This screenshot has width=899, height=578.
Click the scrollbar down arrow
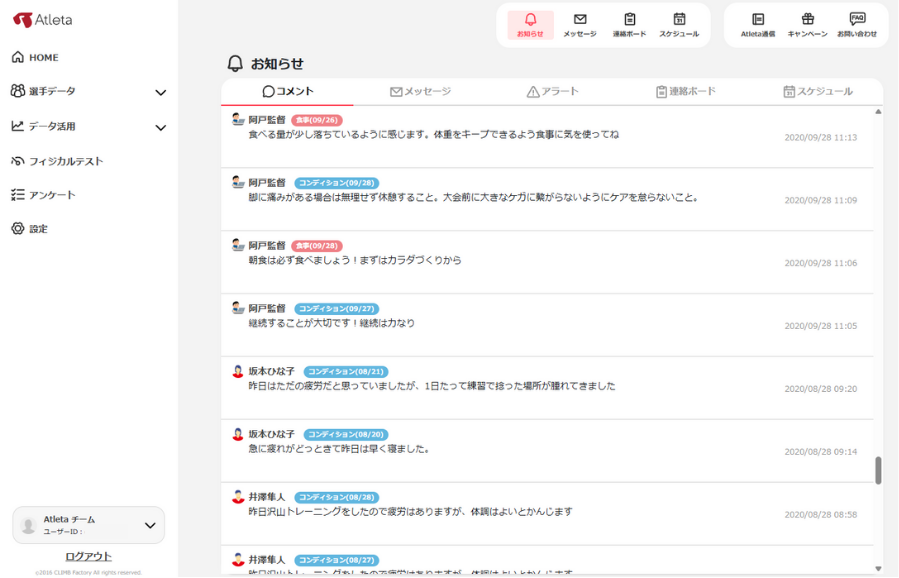[x=878, y=568]
